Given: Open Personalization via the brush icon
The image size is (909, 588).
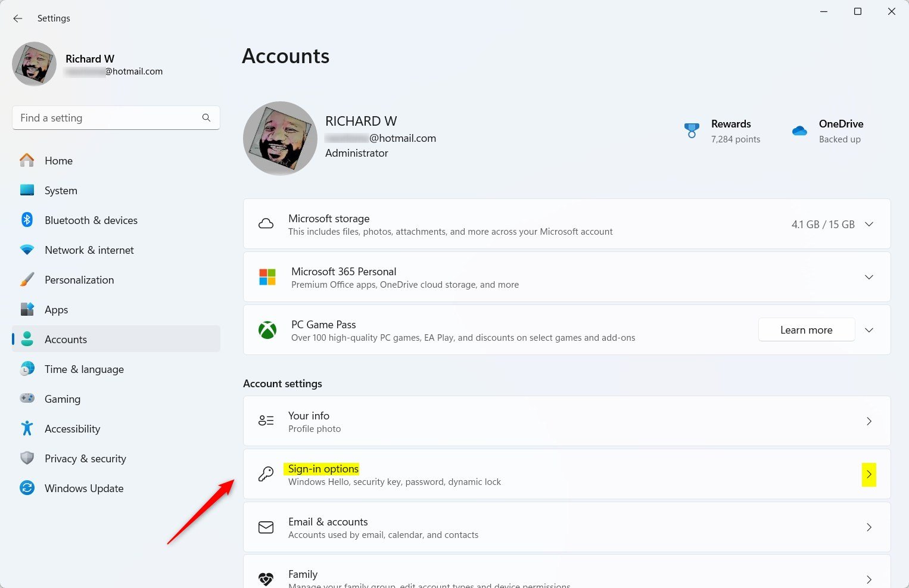Looking at the screenshot, I should pyautogui.click(x=27, y=279).
